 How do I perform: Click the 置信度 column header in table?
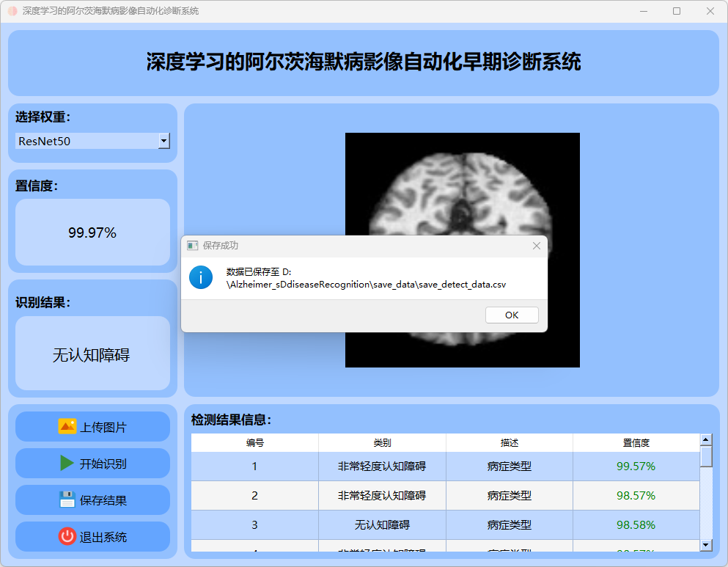[x=636, y=443]
